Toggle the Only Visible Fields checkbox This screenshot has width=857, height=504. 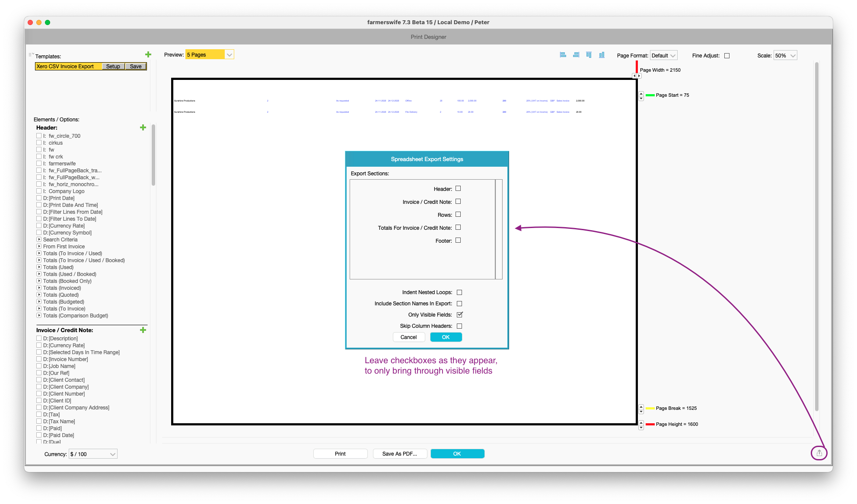tap(459, 315)
